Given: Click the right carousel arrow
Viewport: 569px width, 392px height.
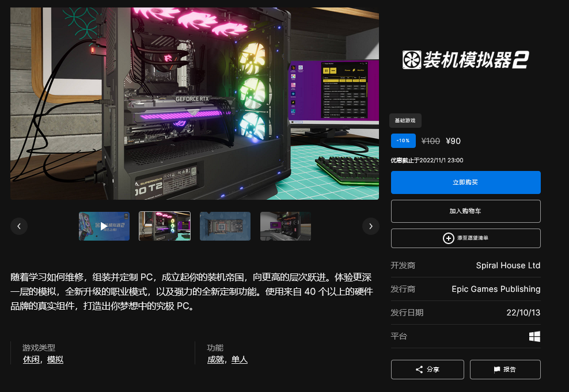Looking at the screenshot, I should tap(371, 226).
